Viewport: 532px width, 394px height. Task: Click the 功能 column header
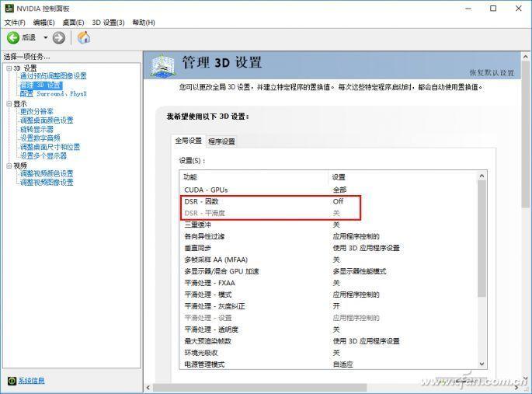coord(254,177)
